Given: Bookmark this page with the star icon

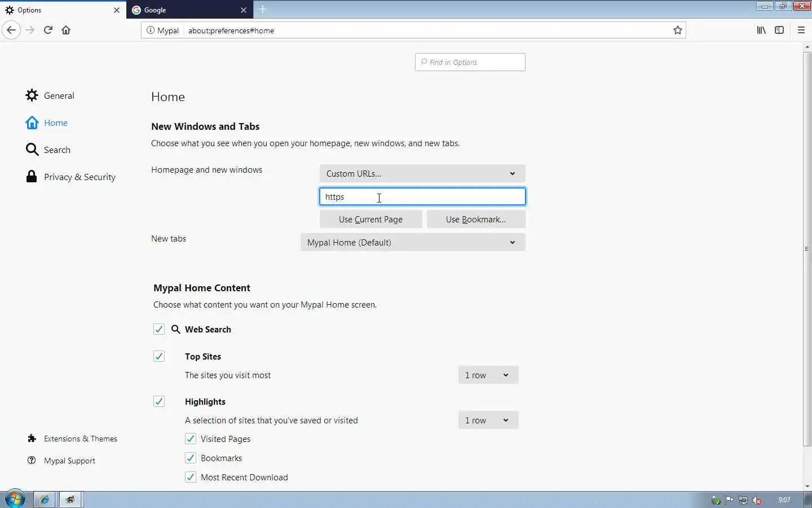Looking at the screenshot, I should [678, 30].
